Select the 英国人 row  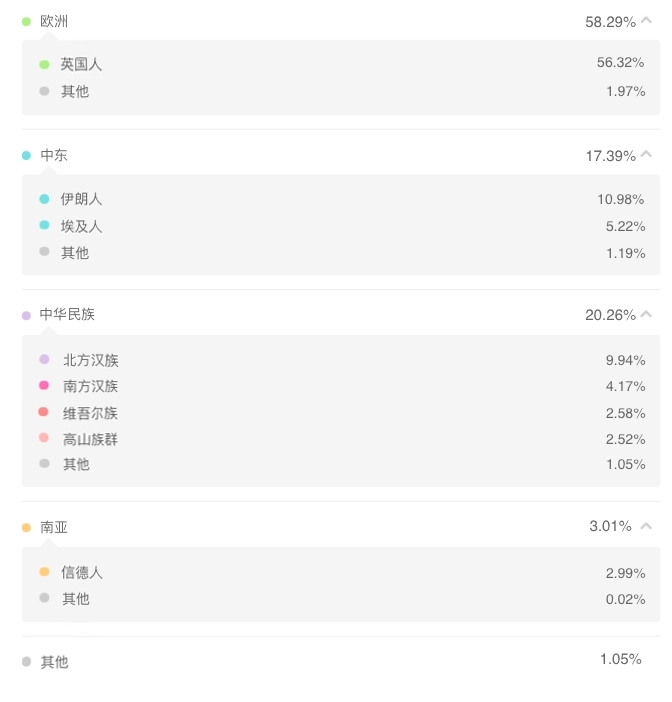click(341, 64)
